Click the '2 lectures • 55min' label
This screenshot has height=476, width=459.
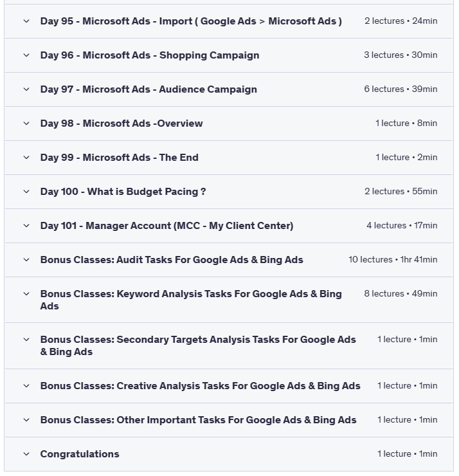pos(401,192)
